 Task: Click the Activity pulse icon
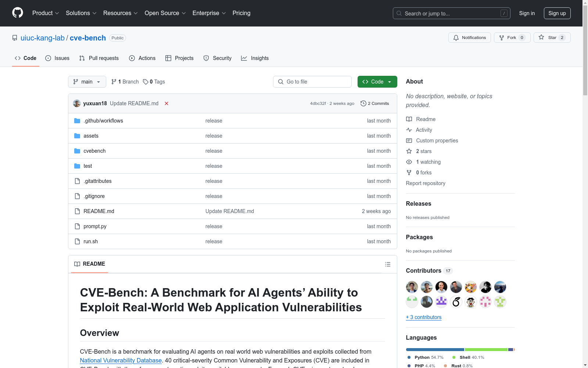pos(409,130)
